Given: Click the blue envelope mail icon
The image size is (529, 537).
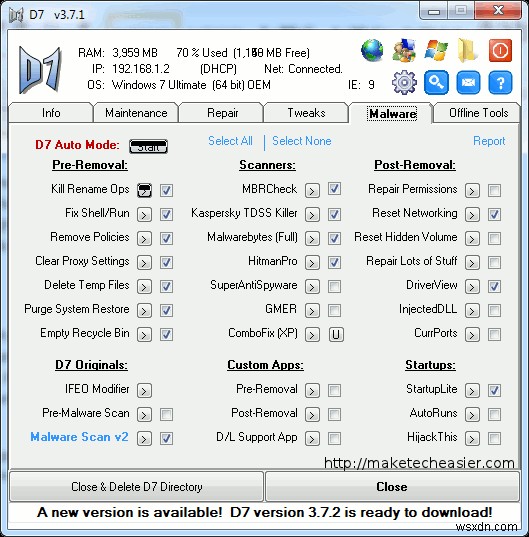Looking at the screenshot, I should pos(468,83).
